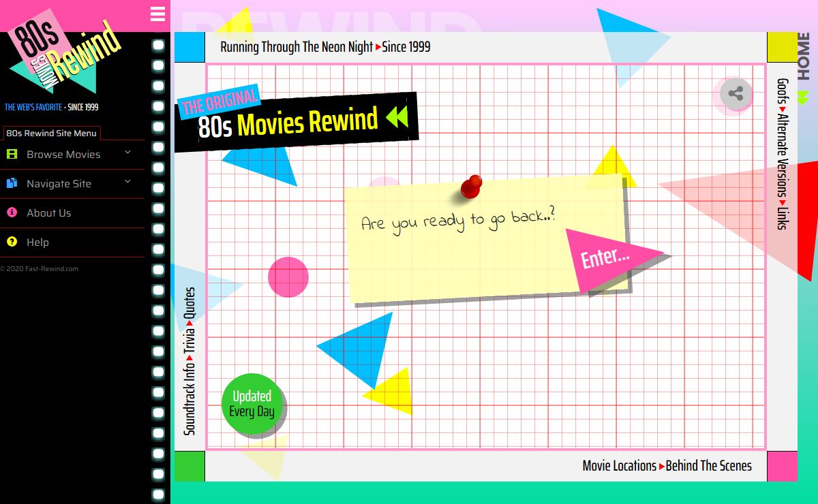Click the green rewind arrows icon
Screen dimensions: 818x504
(397, 118)
